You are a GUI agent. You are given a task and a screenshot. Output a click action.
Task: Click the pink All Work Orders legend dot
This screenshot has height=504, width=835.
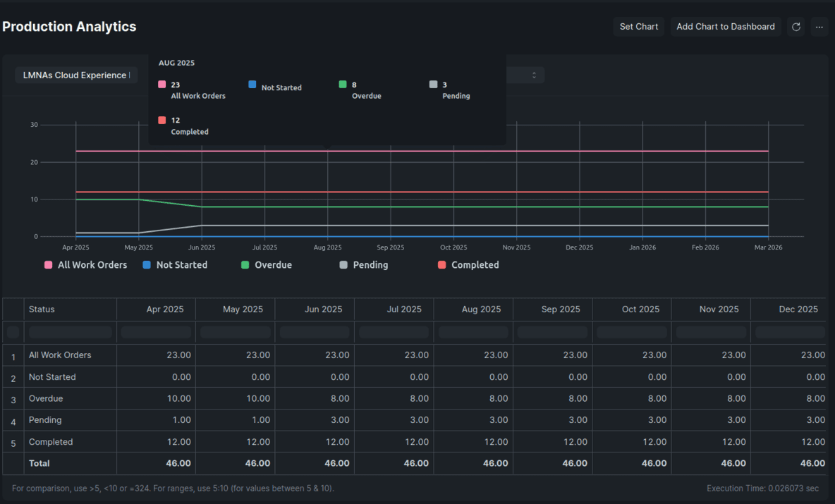coord(47,264)
